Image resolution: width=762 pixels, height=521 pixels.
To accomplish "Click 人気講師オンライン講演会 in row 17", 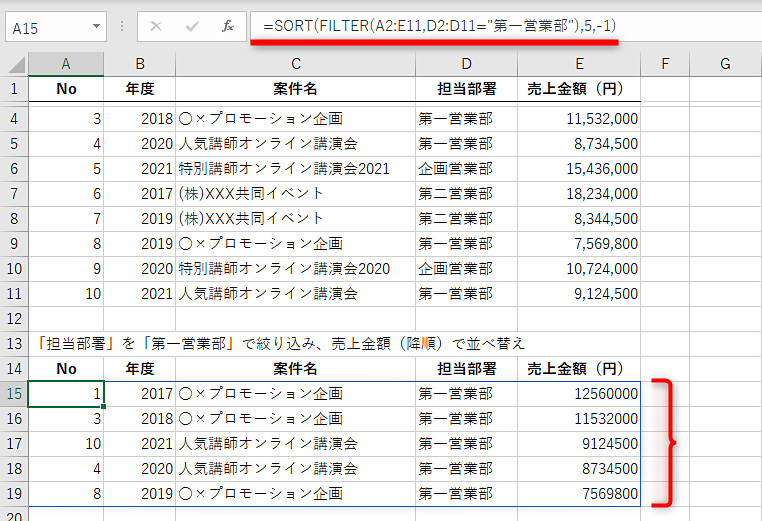I will click(x=295, y=444).
